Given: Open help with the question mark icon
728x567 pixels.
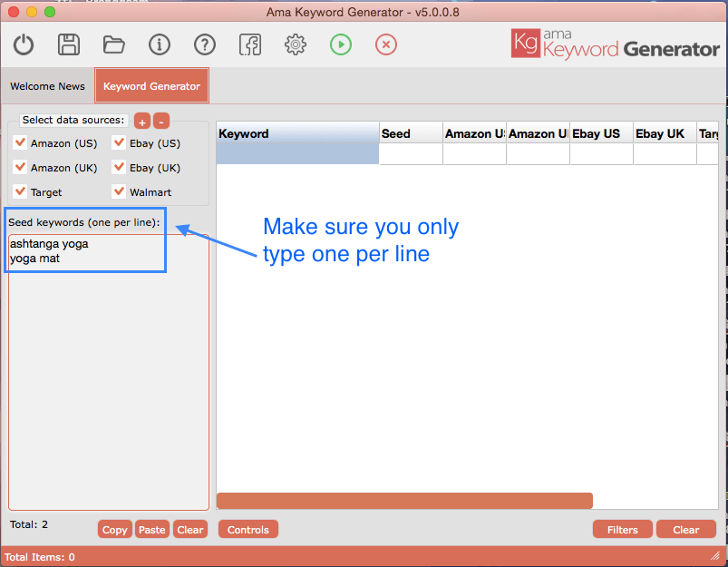Looking at the screenshot, I should [205, 44].
